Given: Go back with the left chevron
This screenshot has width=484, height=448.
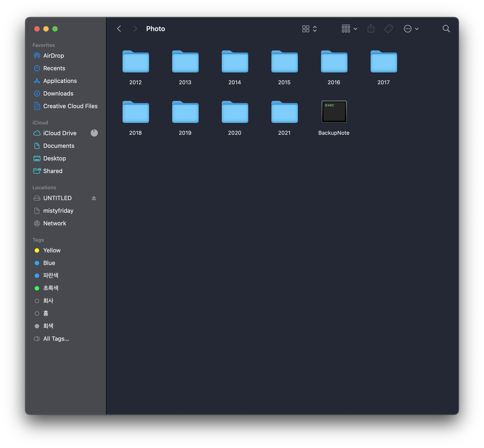Looking at the screenshot, I should pos(119,29).
